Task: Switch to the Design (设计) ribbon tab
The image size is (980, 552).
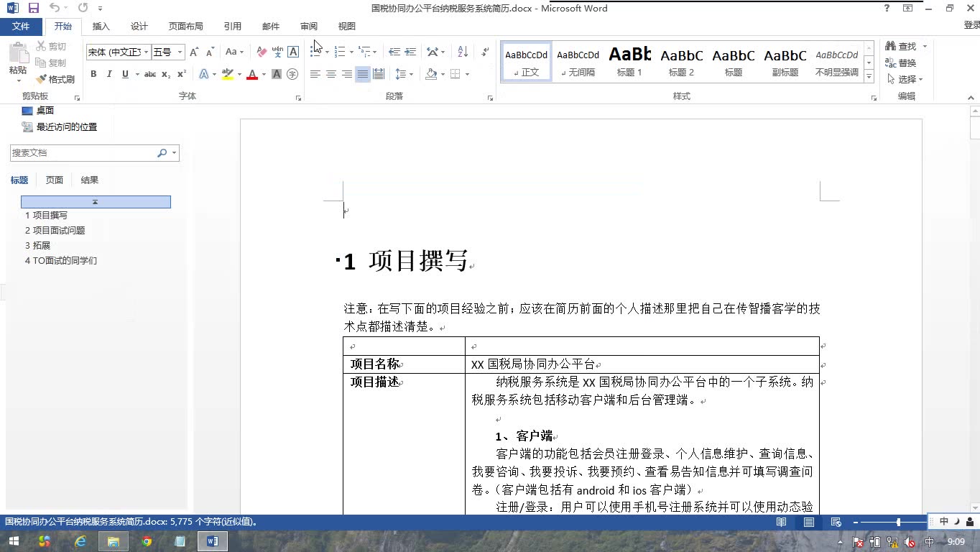Action: tap(139, 26)
